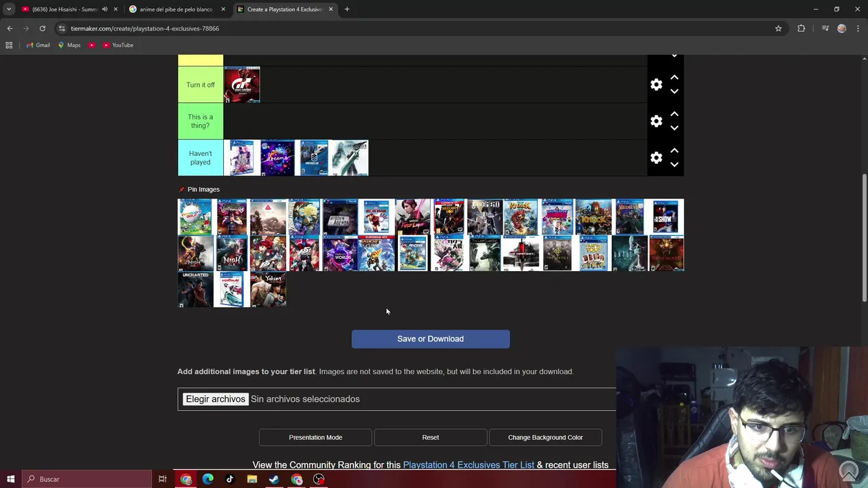Select Dreams cover in Haven't played
The image size is (868, 488).
point(278,158)
